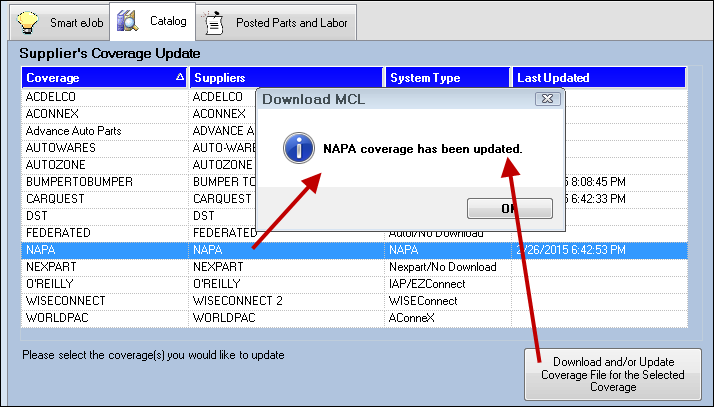The image size is (714, 407).
Task: Click the AUTOZONE supplier cell
Action: pos(222,165)
